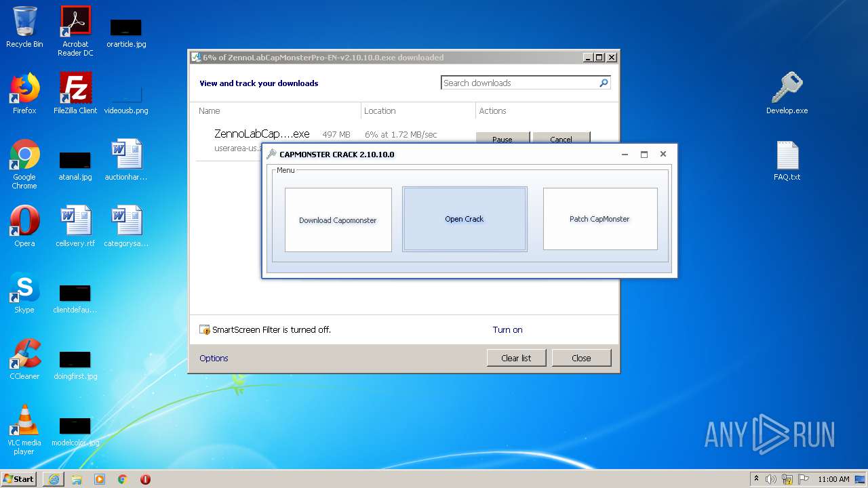Screen dimensions: 868x488
Task: Select cellsvery.rtf document icon
Action: (x=75, y=226)
